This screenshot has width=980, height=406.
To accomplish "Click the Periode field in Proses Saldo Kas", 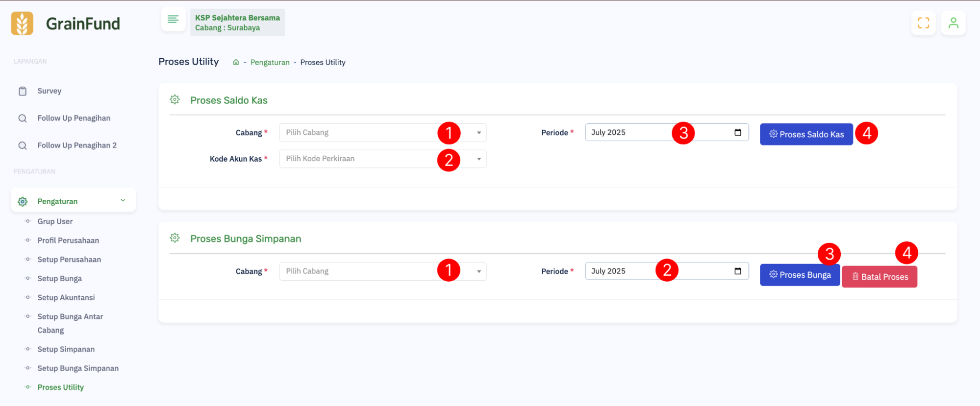I will (x=667, y=132).
